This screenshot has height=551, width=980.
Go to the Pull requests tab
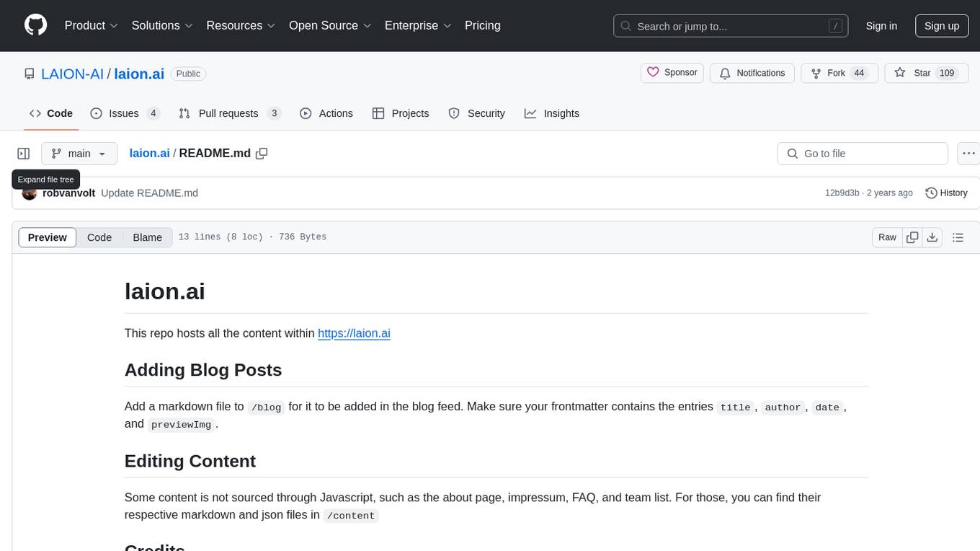(228, 113)
